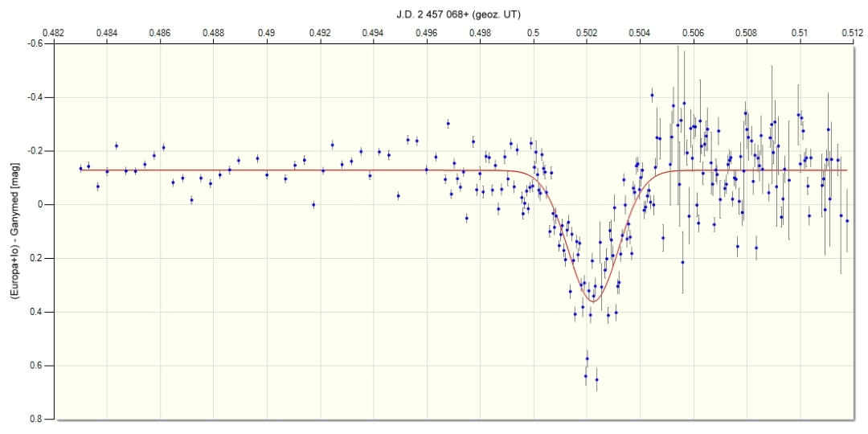Click the rightmost blue data point
This screenshot has width=868, height=434.
846,221
